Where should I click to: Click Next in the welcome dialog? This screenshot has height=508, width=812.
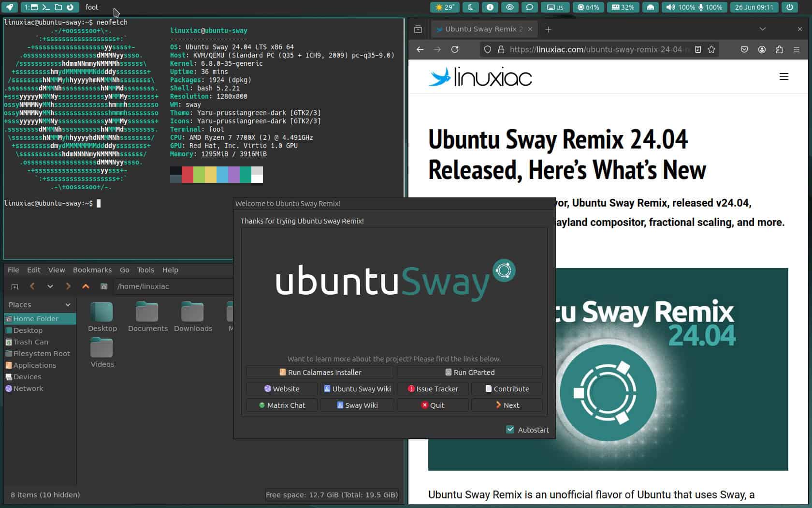pos(507,405)
